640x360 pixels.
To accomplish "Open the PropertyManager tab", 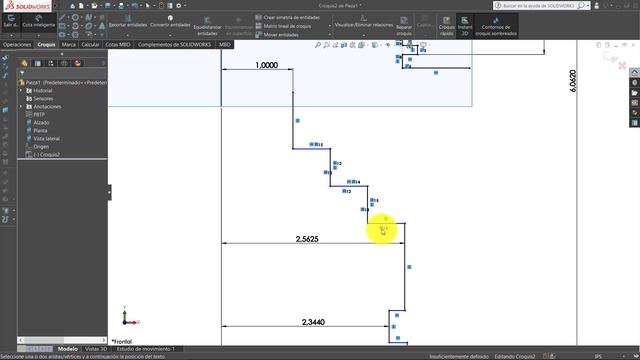I will click(x=38, y=63).
